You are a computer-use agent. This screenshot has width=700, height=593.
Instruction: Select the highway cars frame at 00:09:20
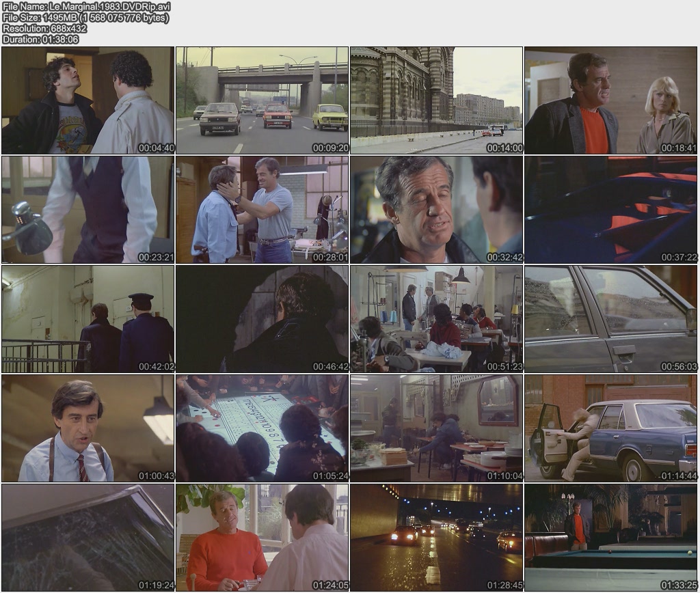(262, 100)
